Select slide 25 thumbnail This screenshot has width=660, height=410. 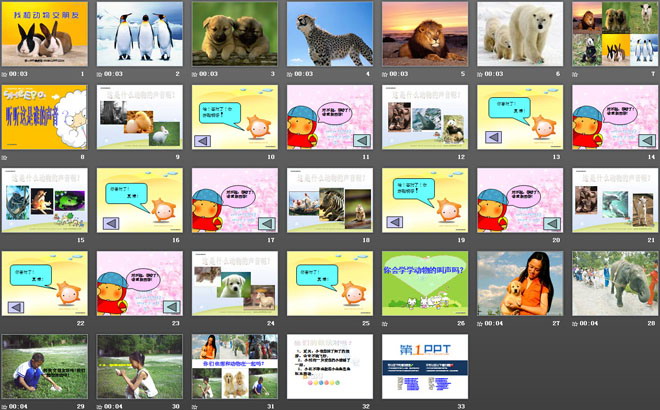pos(330,284)
